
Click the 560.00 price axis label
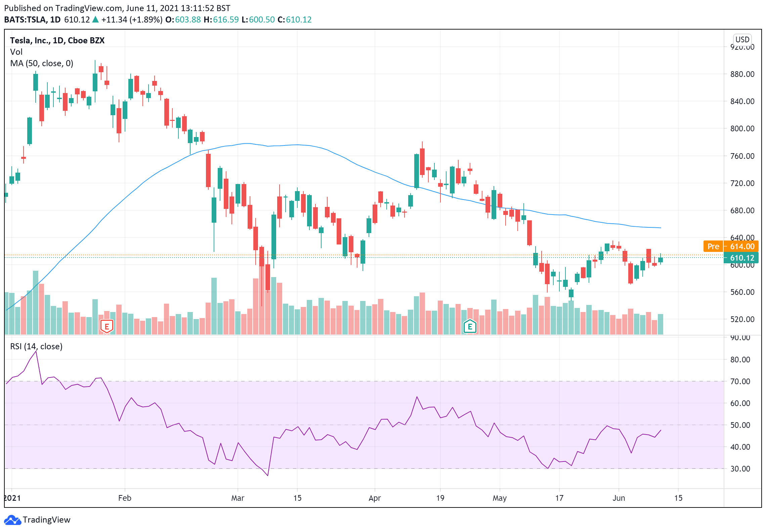point(742,292)
